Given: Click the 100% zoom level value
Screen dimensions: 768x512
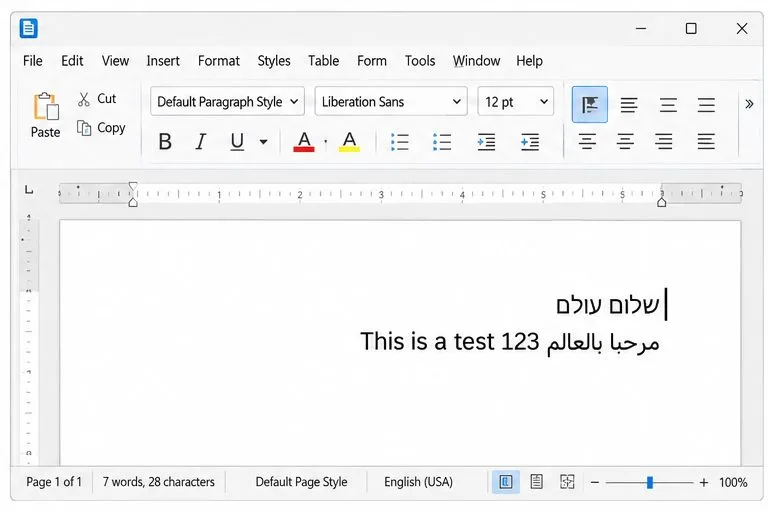Looking at the screenshot, I should (733, 483).
